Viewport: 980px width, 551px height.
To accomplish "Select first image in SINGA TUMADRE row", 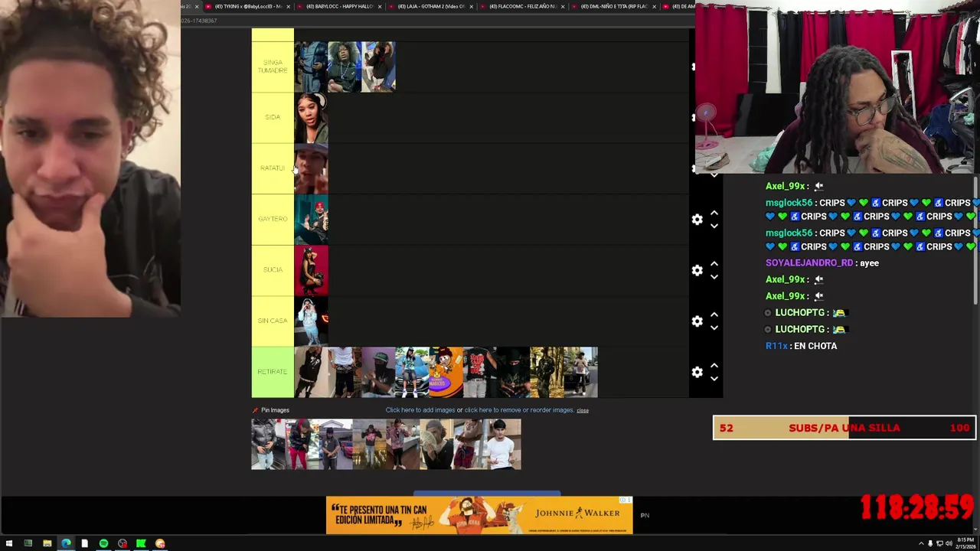I will click(312, 67).
